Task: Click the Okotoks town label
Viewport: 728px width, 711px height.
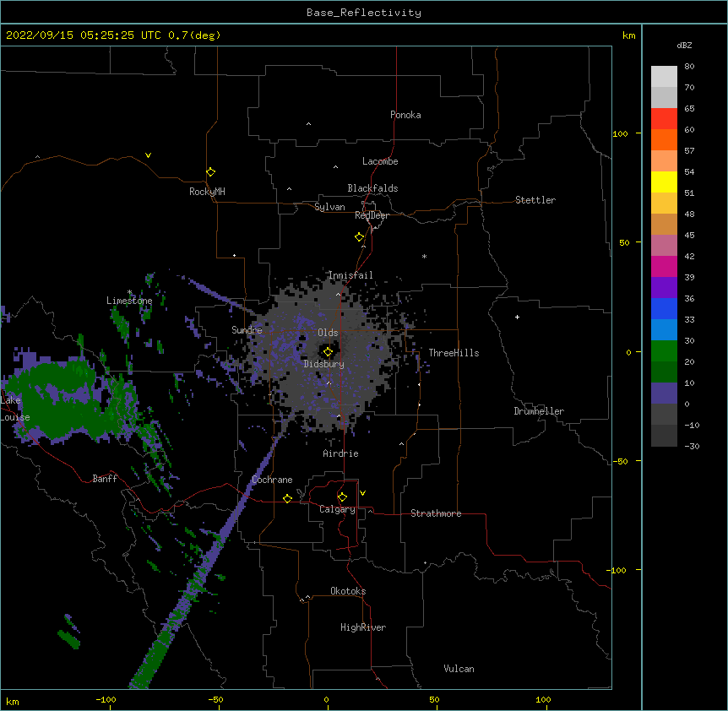Action: click(348, 591)
